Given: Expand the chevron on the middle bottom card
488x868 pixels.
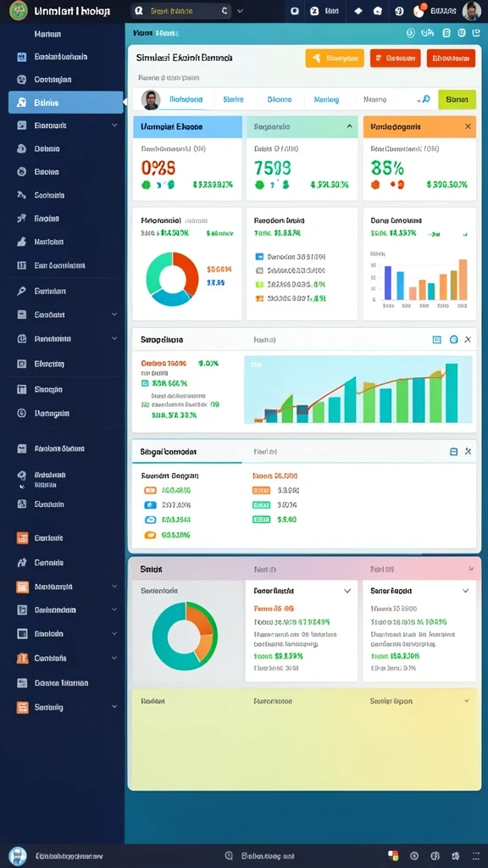Looking at the screenshot, I should tap(347, 591).
